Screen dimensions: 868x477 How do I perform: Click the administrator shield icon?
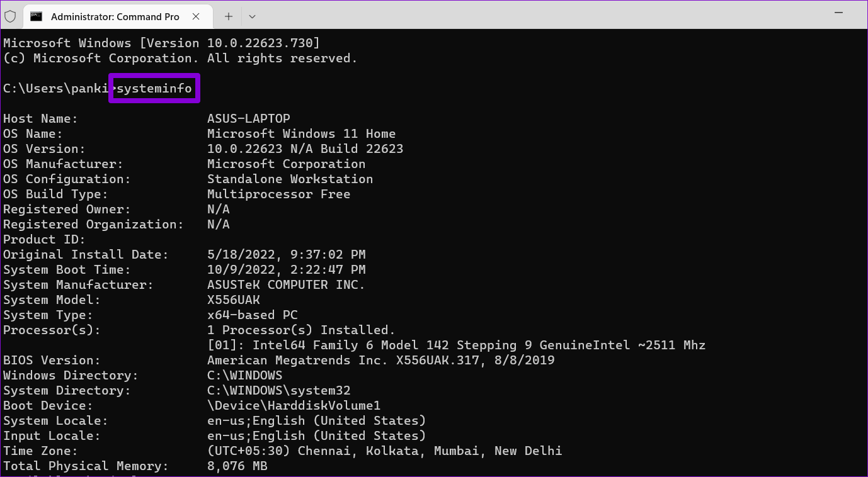point(11,16)
